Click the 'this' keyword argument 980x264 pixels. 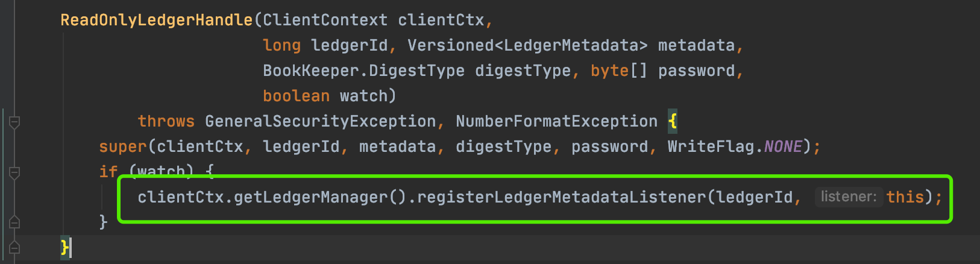905,197
